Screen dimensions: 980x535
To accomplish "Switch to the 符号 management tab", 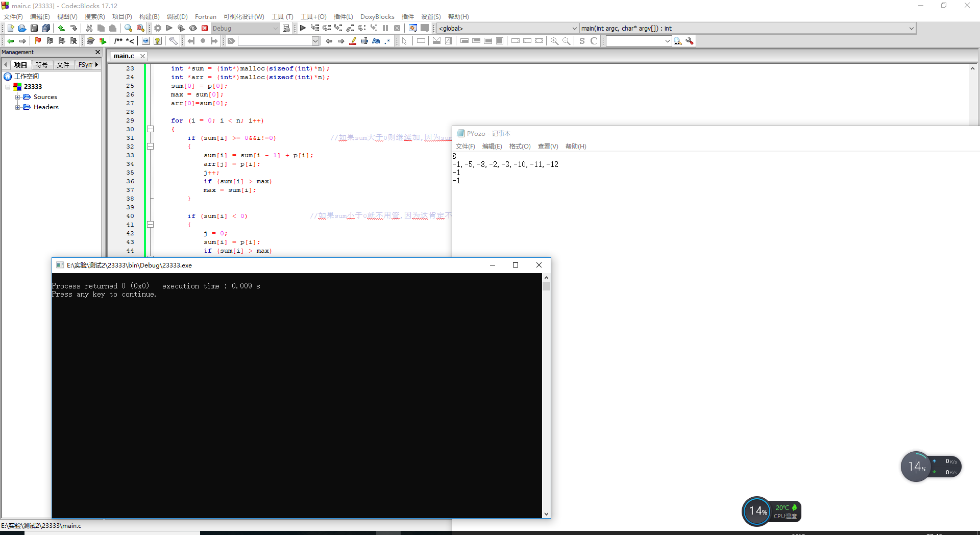I will point(42,65).
